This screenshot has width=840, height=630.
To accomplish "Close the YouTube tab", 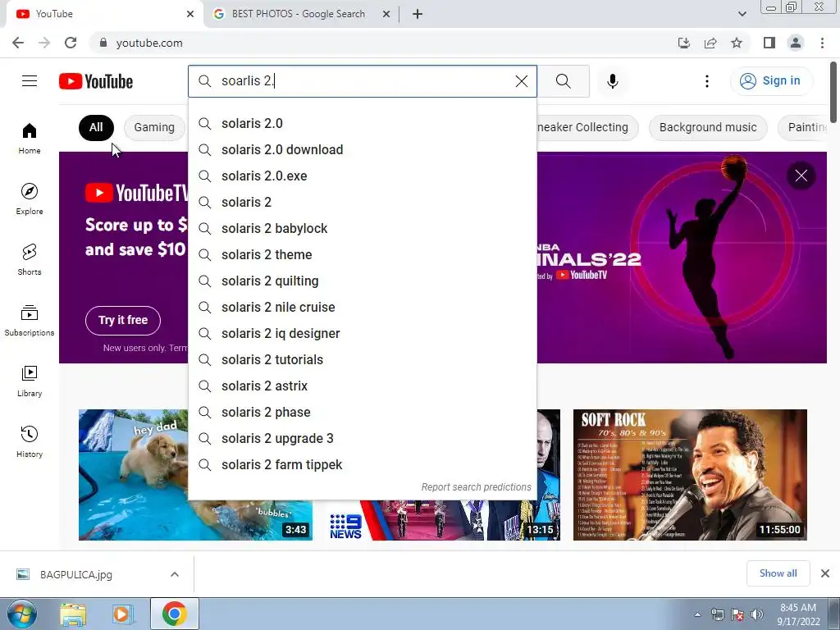I will coord(190,14).
